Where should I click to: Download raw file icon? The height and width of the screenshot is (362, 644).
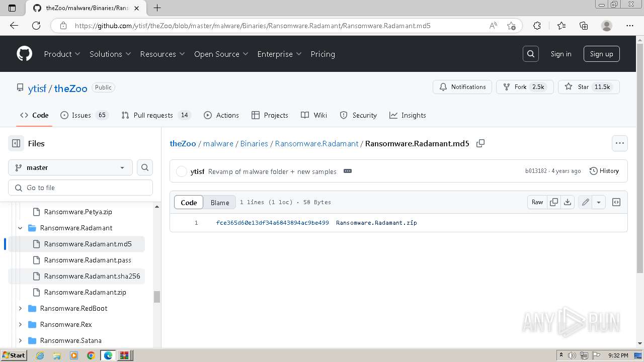[x=568, y=202]
